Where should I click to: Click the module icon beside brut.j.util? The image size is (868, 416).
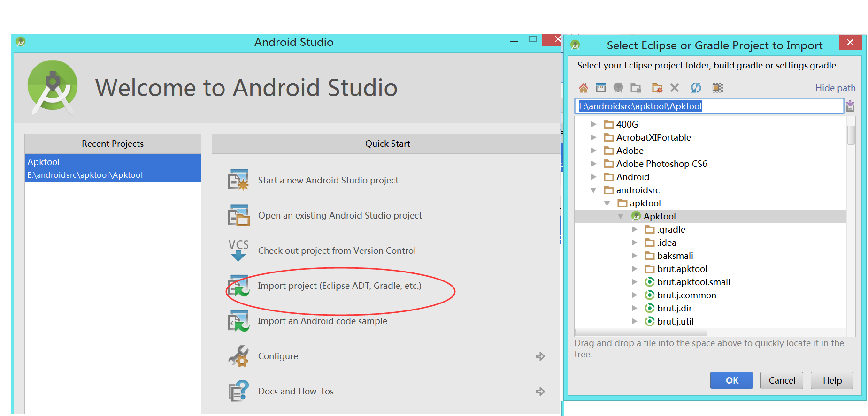(x=650, y=321)
